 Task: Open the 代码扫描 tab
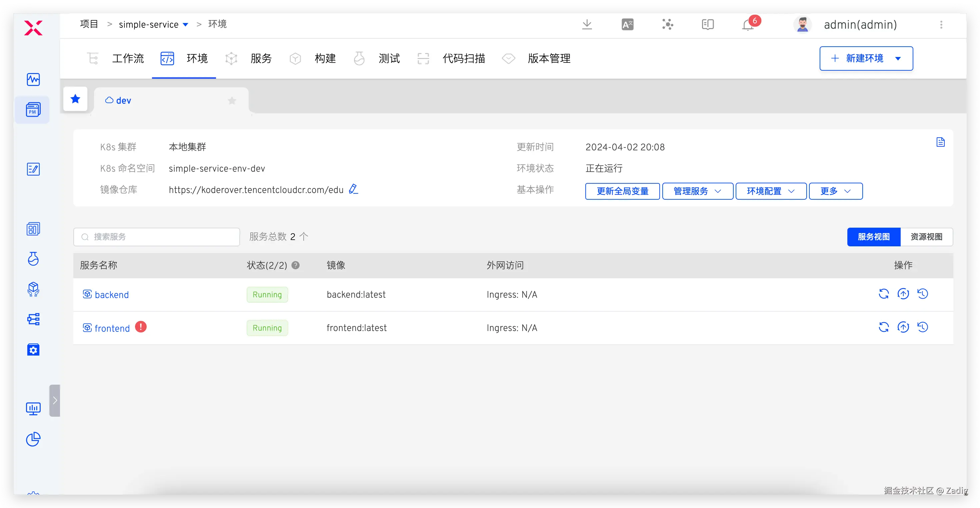pyautogui.click(x=463, y=59)
